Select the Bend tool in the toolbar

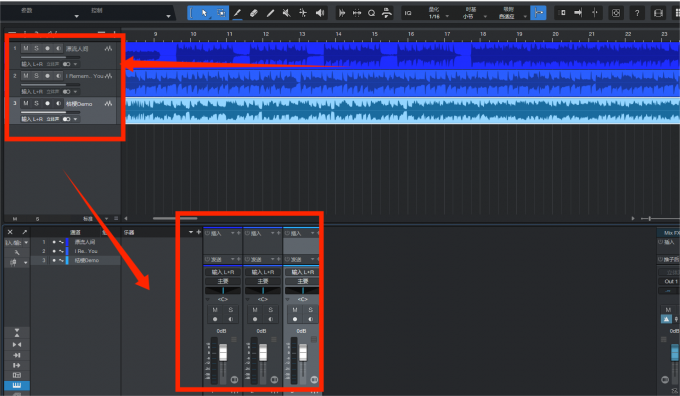[303, 13]
